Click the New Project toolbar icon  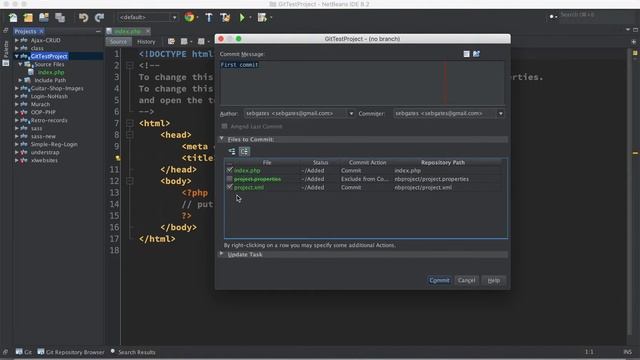(x=28, y=18)
